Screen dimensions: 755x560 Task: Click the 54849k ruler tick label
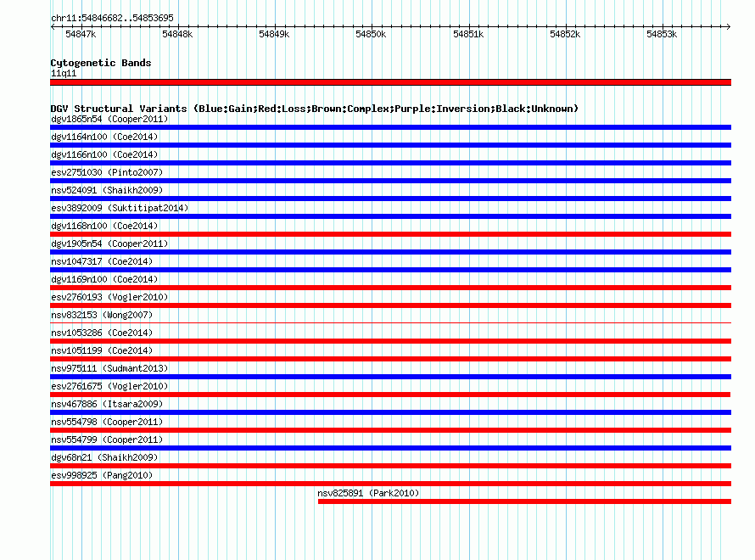[275, 34]
